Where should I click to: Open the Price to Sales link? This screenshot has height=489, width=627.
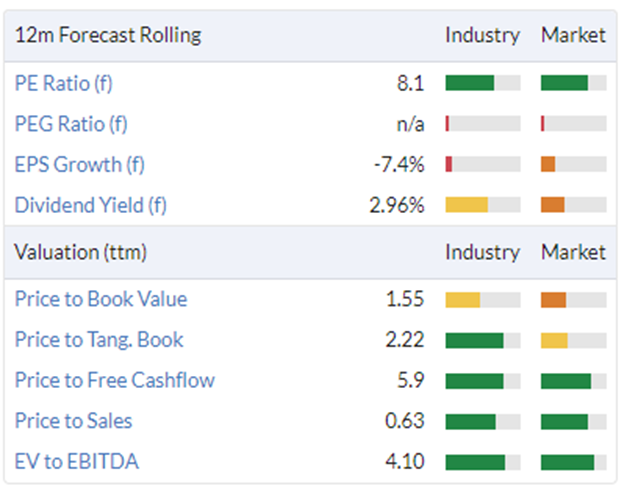point(74,421)
